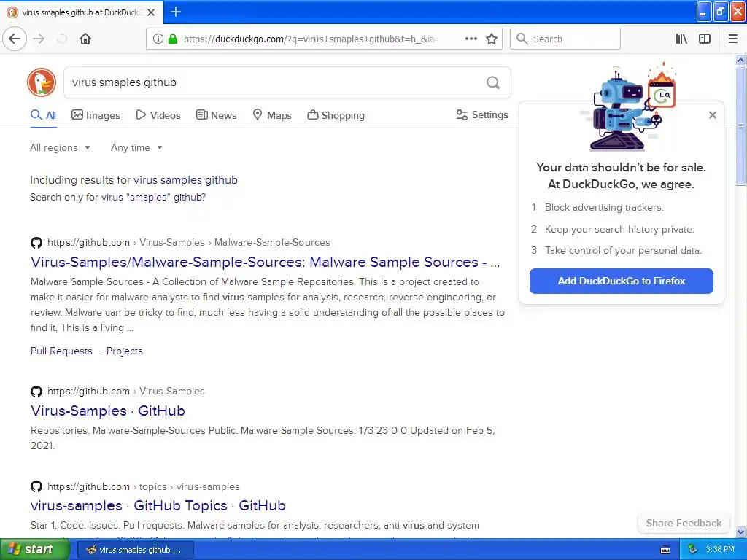
Task: Click the tray icon next to the clock
Action: [692, 550]
